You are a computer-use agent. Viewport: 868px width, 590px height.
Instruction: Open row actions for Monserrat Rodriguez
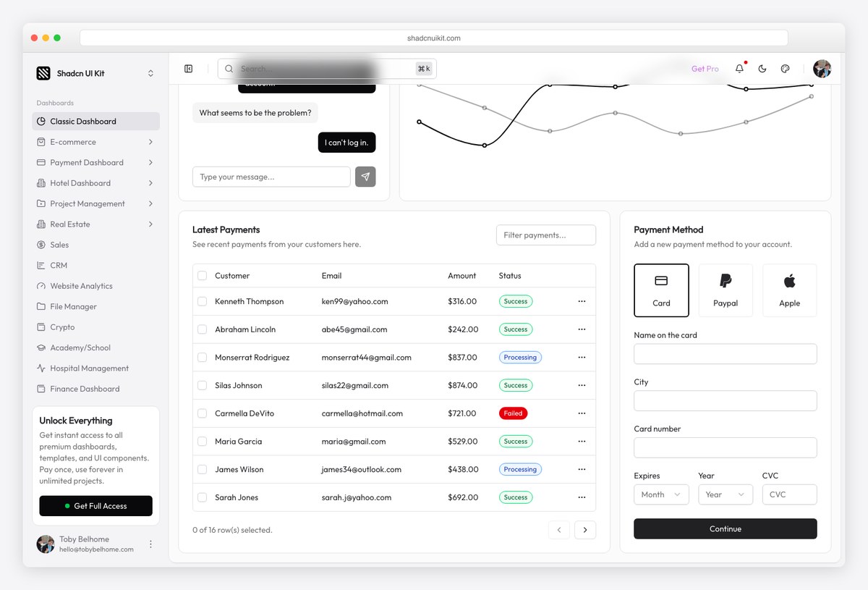click(x=582, y=358)
